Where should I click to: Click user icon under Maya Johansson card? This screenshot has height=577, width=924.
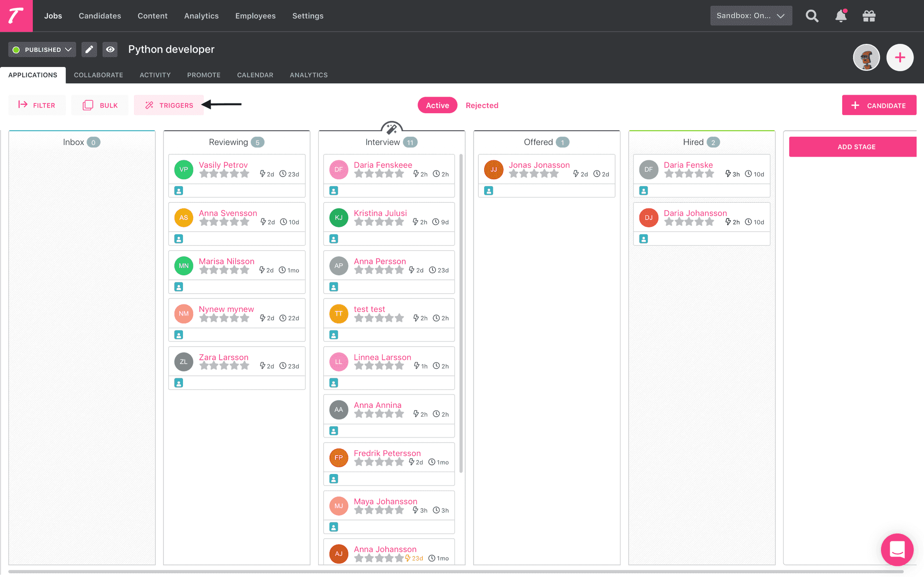point(334,527)
